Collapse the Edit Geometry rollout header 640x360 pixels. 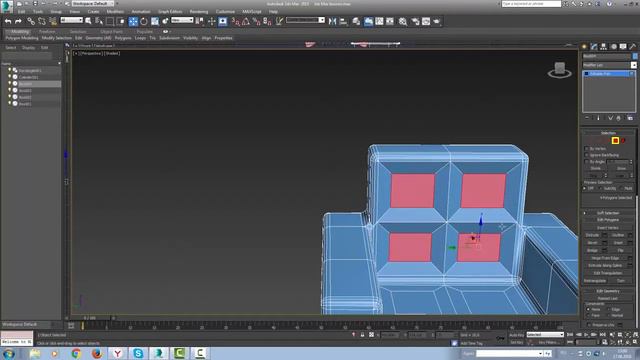[x=608, y=291]
